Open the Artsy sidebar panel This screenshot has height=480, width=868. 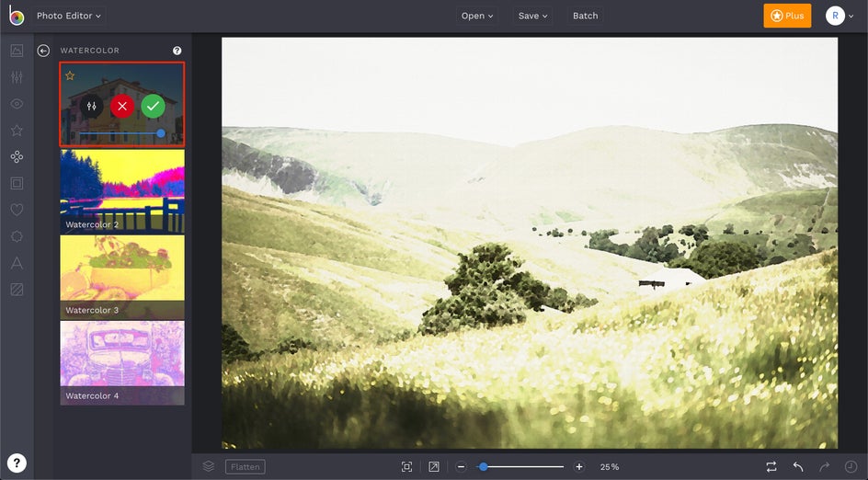17,156
